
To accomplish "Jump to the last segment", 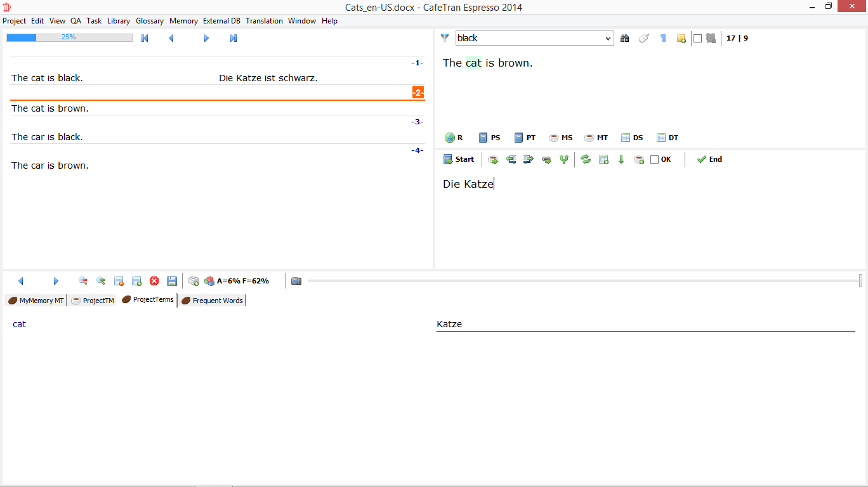I will click(x=233, y=38).
